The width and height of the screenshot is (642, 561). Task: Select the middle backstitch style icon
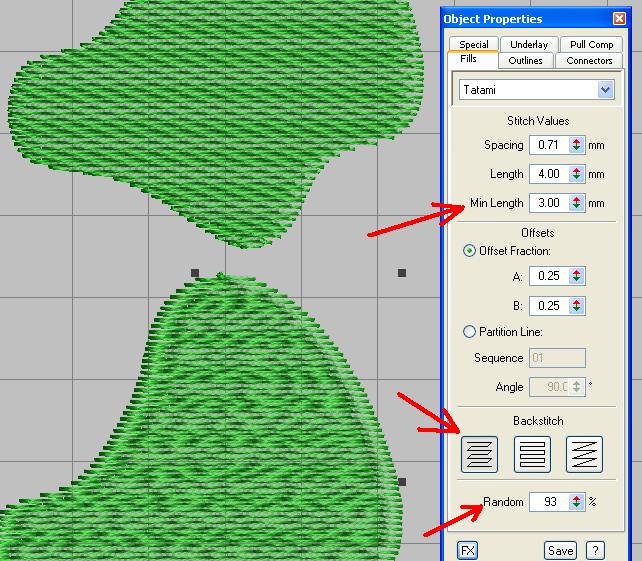coord(532,454)
